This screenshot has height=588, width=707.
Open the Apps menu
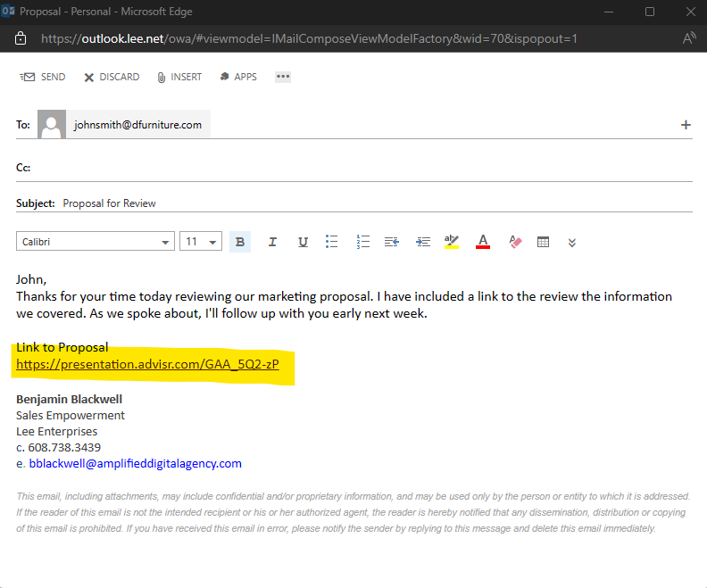tap(237, 77)
